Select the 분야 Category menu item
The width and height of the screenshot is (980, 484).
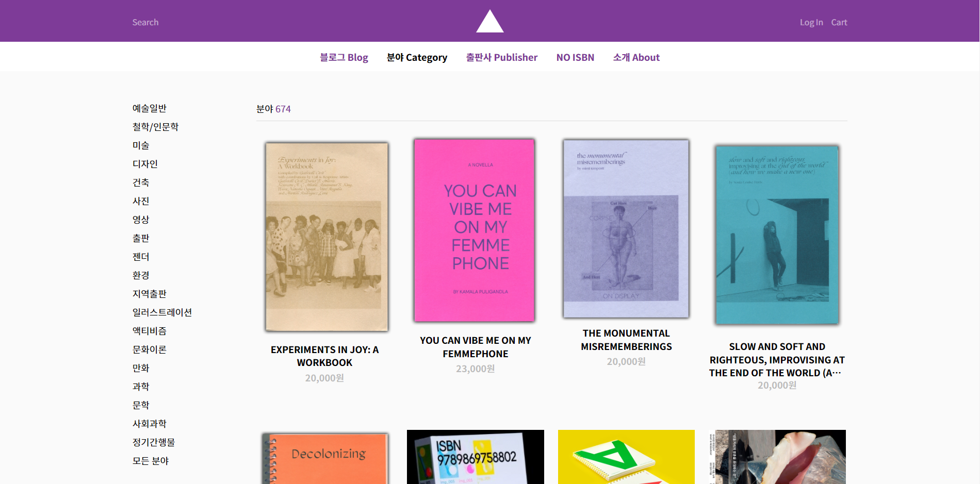click(417, 57)
